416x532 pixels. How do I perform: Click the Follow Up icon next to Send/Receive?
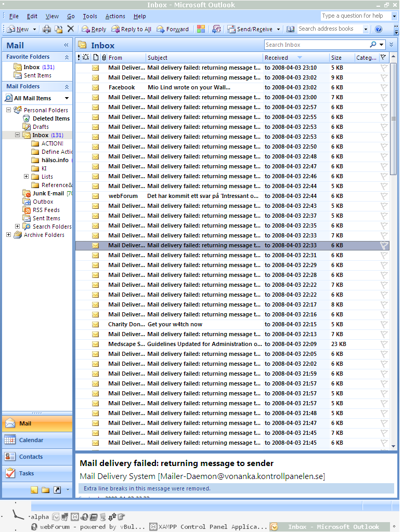216,29
